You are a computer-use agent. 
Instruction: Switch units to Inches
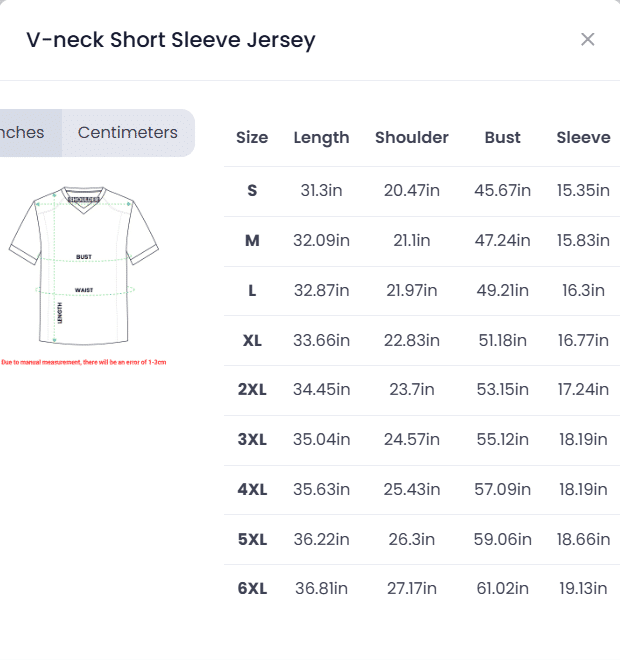pos(24,133)
